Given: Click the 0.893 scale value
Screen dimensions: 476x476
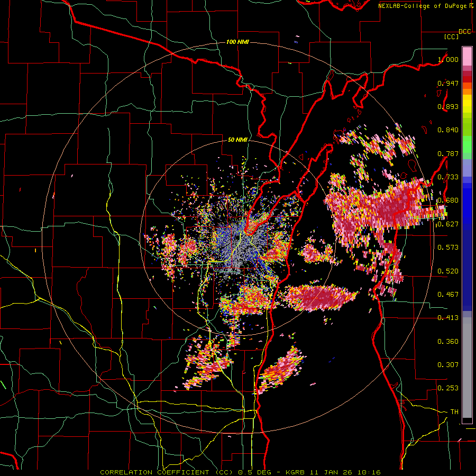Looking at the screenshot, I should [x=448, y=106].
